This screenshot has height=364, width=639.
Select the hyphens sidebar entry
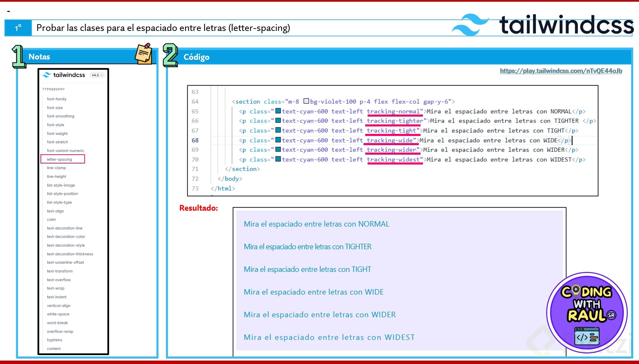[x=54, y=340]
